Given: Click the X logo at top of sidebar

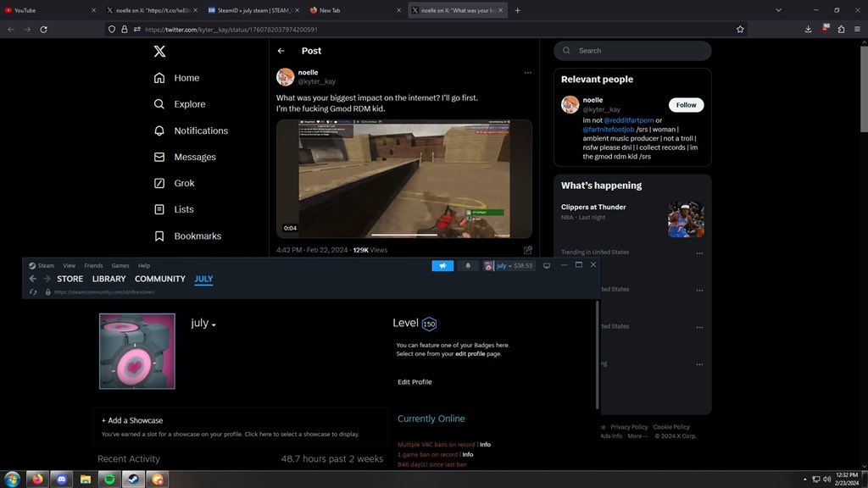Looking at the screenshot, I should click(159, 52).
